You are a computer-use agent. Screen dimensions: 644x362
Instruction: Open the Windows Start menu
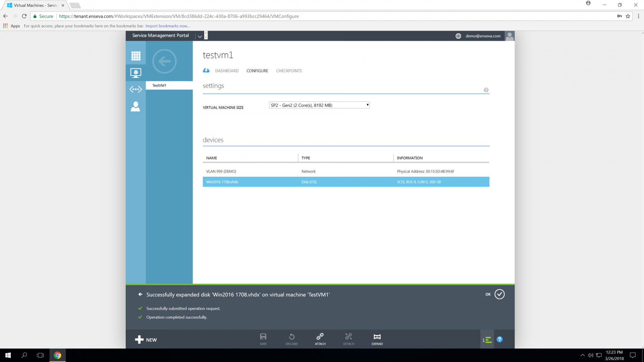pyautogui.click(x=8, y=355)
